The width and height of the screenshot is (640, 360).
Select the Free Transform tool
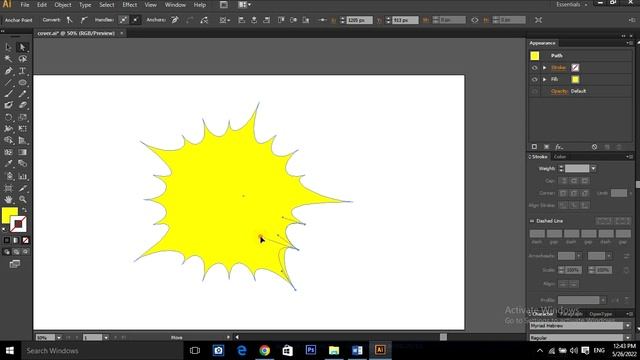(x=22, y=129)
